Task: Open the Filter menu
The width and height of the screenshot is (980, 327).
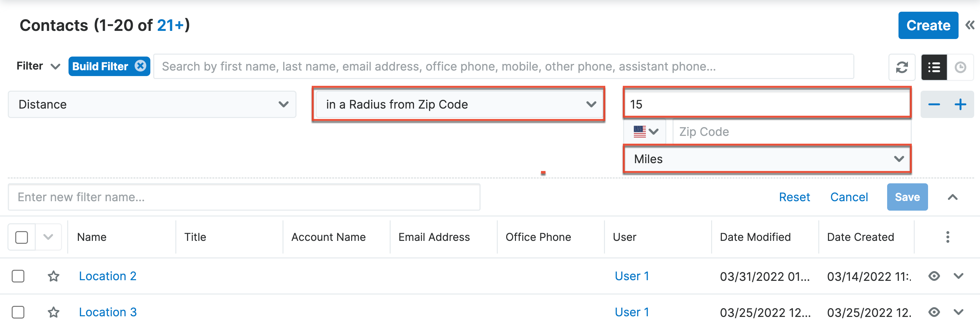Action: (x=38, y=66)
